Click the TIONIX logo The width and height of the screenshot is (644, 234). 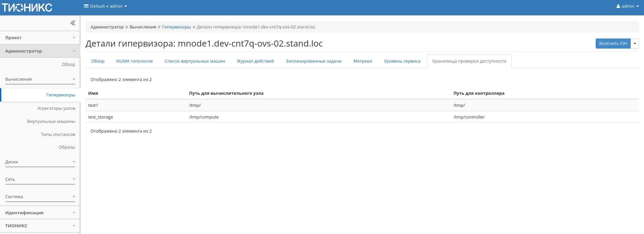tap(27, 7)
